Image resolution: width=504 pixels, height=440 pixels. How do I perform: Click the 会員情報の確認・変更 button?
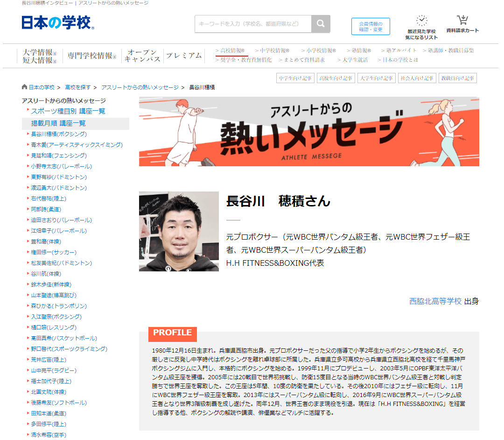371,27
